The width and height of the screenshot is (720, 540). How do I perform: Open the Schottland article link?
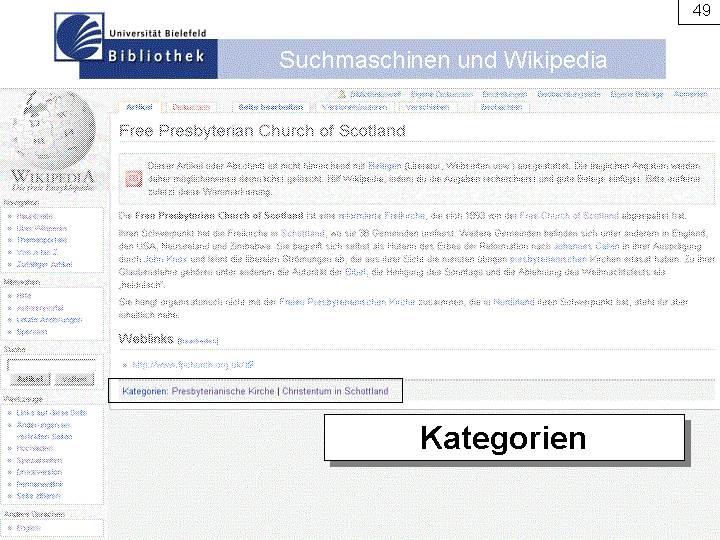[302, 233]
